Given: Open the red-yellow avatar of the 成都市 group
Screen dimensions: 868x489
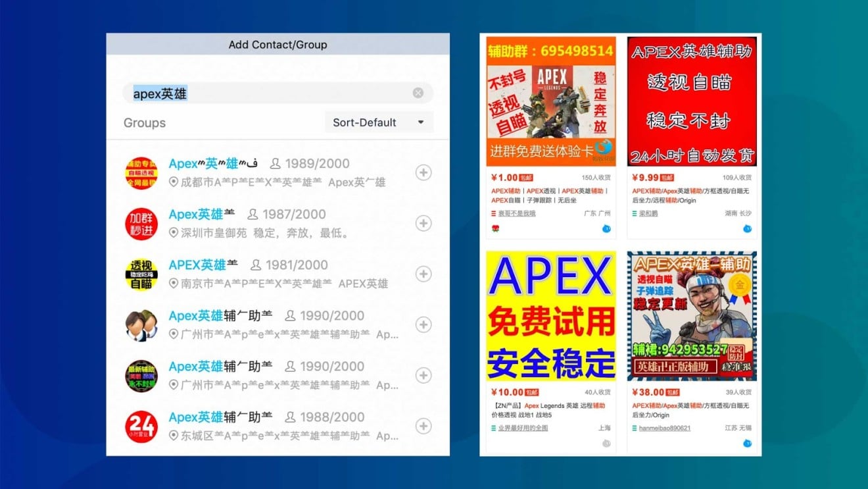Looking at the screenshot, I should [x=141, y=173].
